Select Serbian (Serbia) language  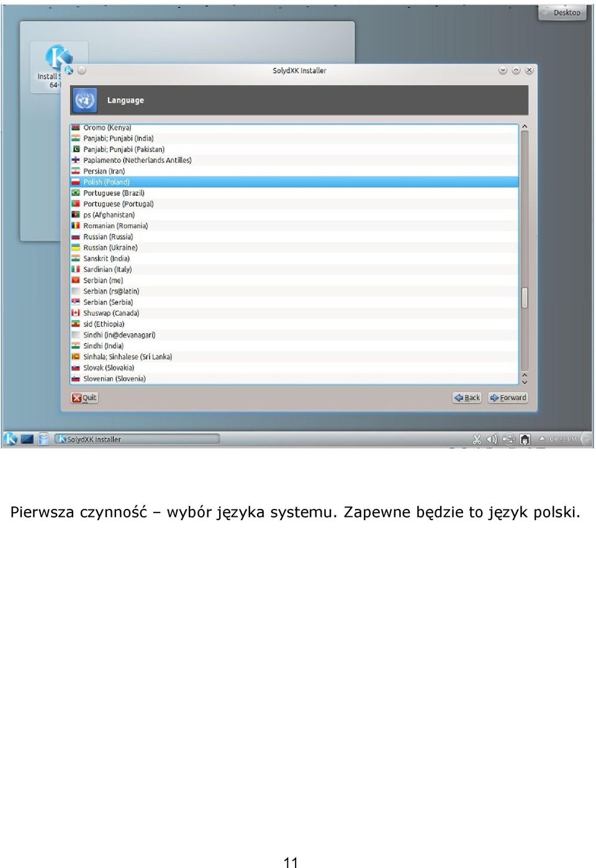[294, 302]
